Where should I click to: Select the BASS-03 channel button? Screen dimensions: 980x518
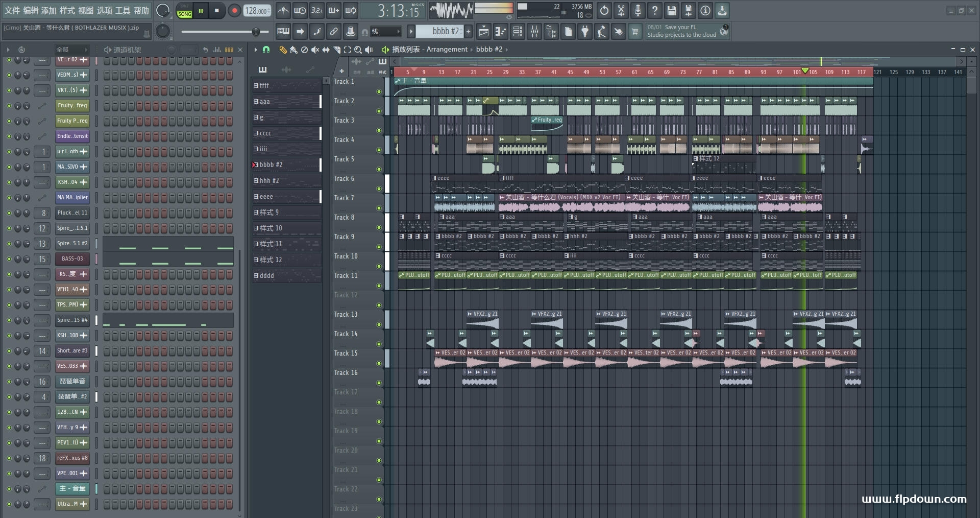coord(72,259)
